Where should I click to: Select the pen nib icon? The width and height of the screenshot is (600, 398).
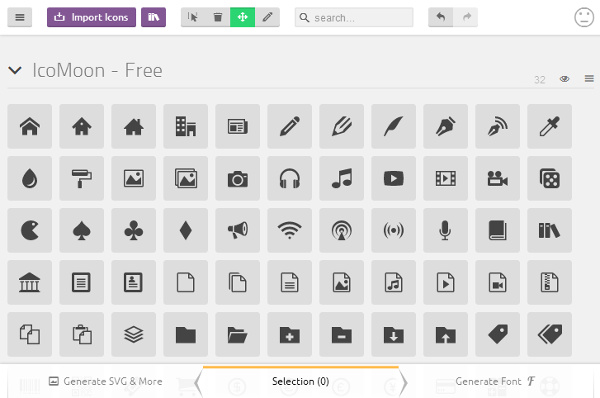pyautogui.click(x=445, y=126)
